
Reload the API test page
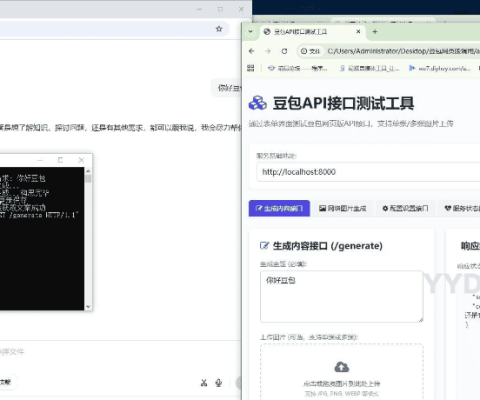(284, 51)
